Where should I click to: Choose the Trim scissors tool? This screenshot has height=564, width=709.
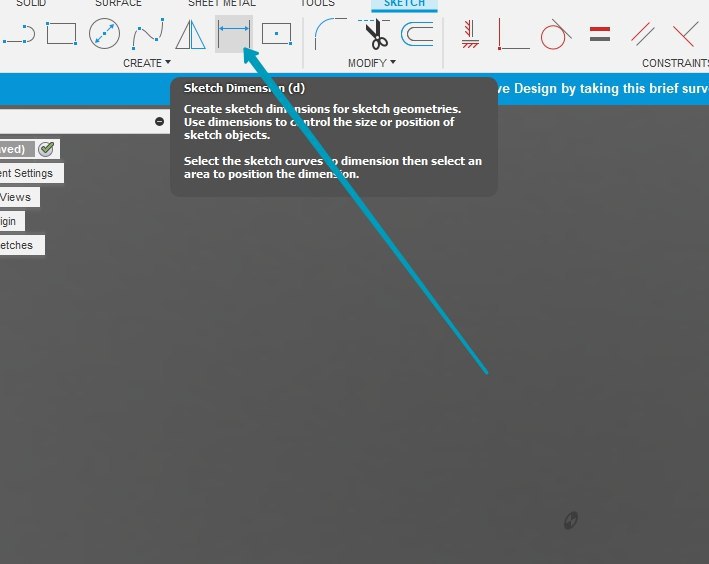375,34
